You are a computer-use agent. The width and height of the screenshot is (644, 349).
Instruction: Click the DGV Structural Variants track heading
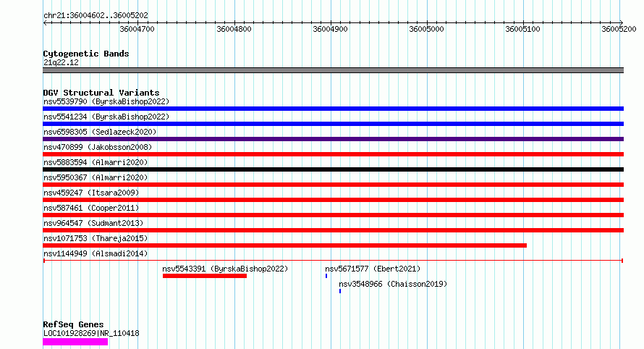click(x=101, y=93)
